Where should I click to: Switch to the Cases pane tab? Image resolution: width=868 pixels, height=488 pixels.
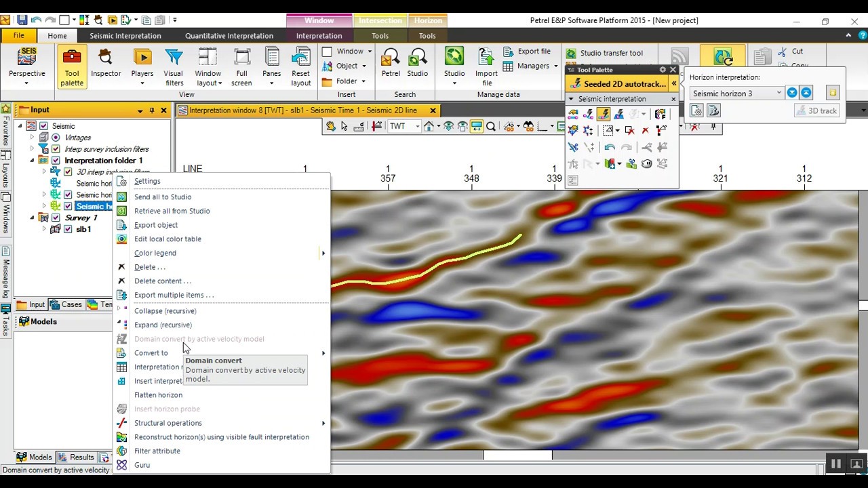point(66,305)
